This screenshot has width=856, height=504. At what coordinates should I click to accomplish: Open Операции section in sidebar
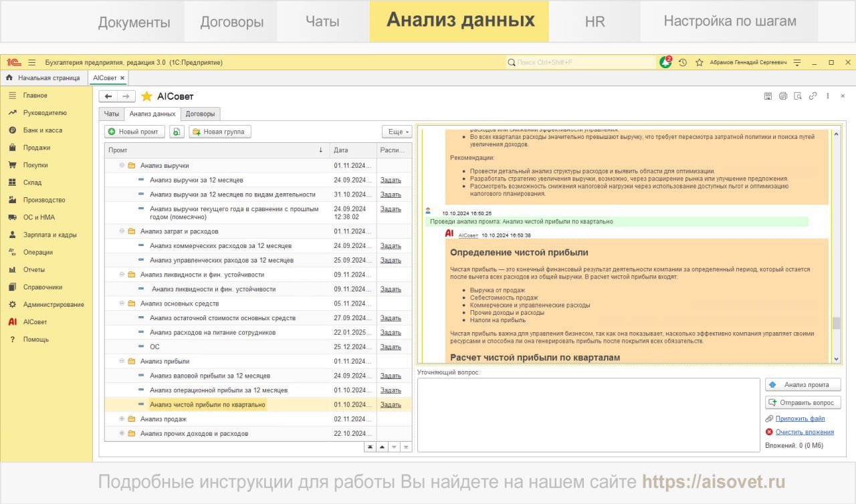pyautogui.click(x=37, y=252)
